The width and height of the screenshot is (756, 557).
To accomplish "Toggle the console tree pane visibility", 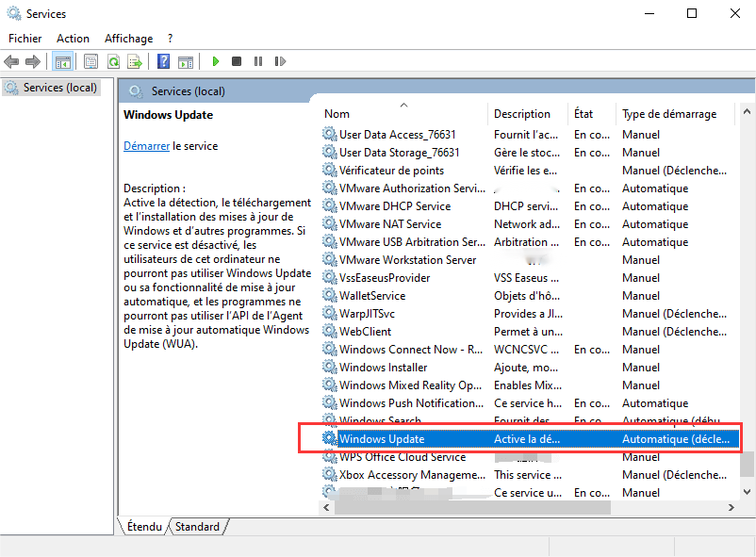I will [63, 61].
